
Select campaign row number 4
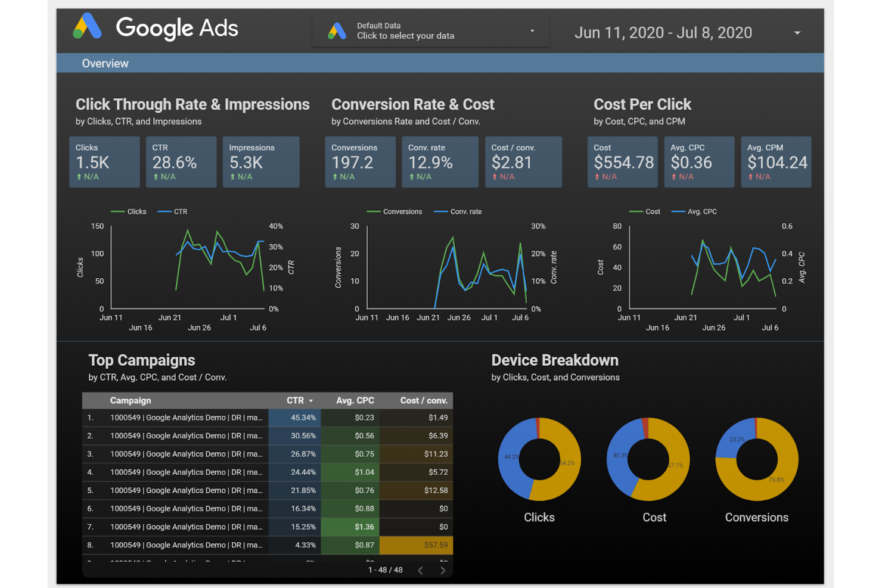[x=268, y=472]
